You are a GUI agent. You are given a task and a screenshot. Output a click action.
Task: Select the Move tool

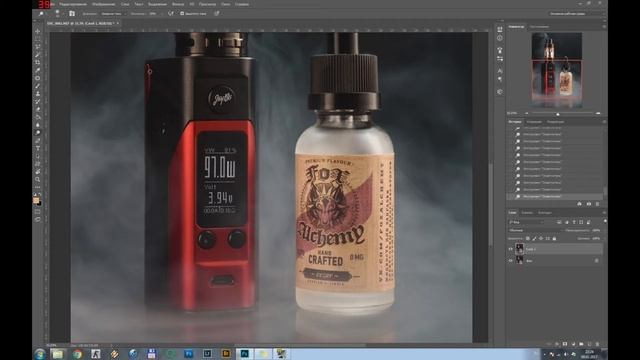coord(38,31)
